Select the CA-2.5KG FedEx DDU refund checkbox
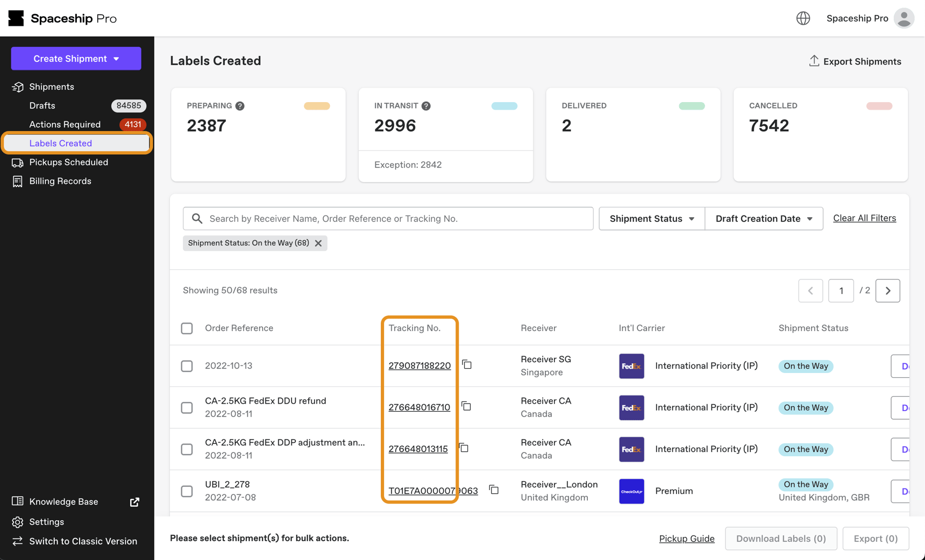Image resolution: width=925 pixels, height=560 pixels. 187,407
